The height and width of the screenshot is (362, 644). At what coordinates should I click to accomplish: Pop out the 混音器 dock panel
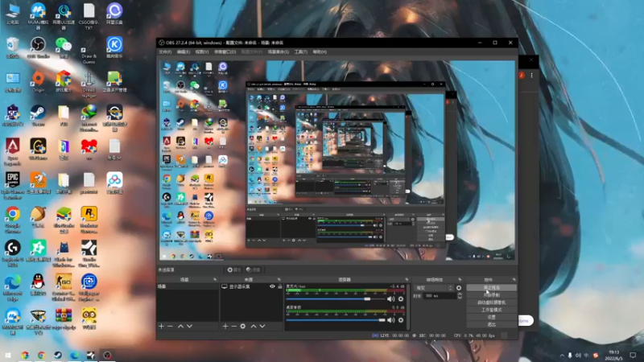pos(407,279)
